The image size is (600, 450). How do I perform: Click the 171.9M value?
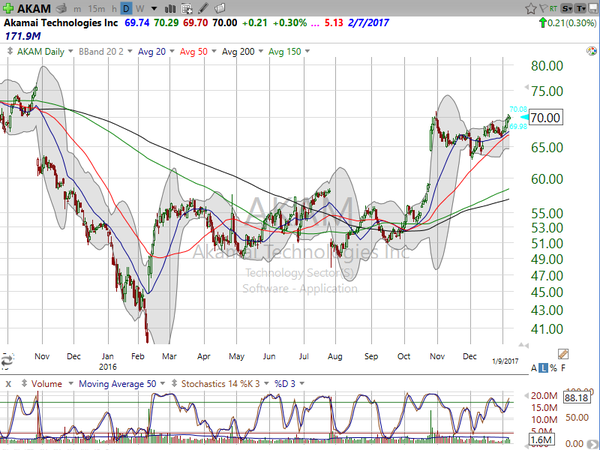pyautogui.click(x=23, y=36)
